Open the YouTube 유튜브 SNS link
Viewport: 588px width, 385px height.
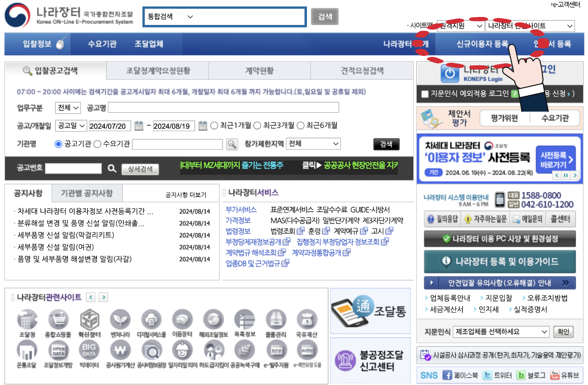pos(565,375)
